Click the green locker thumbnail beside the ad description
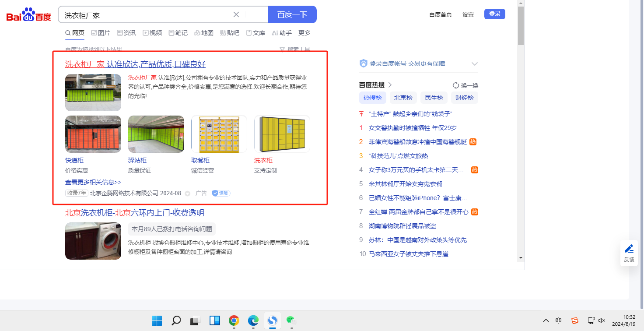Image resolution: width=644 pixels, height=331 pixels. (93, 92)
